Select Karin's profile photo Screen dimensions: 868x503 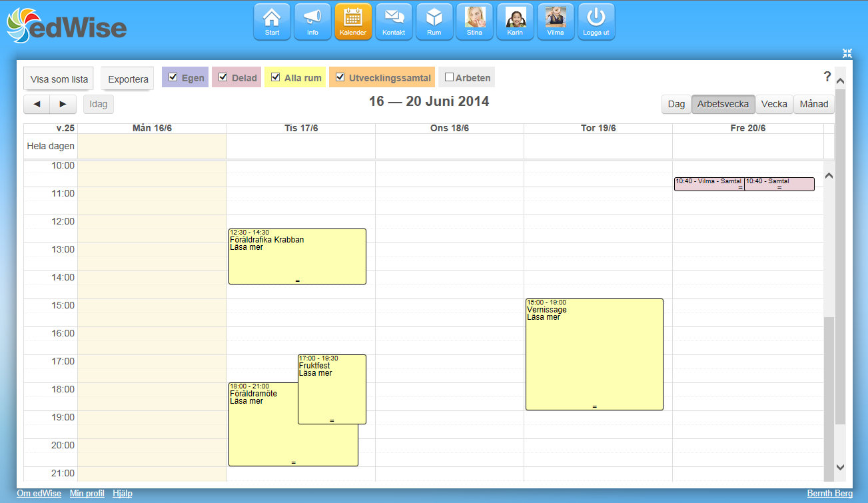tap(515, 22)
